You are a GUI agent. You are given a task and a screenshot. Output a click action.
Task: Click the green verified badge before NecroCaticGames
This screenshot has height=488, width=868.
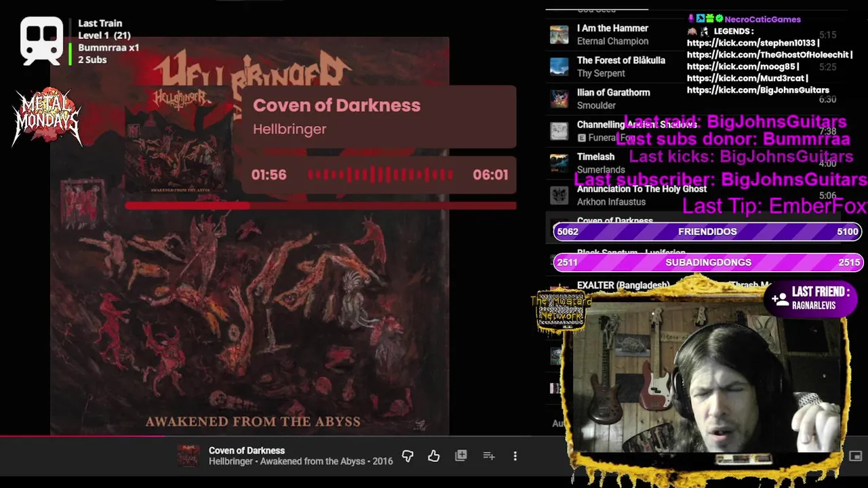click(719, 19)
